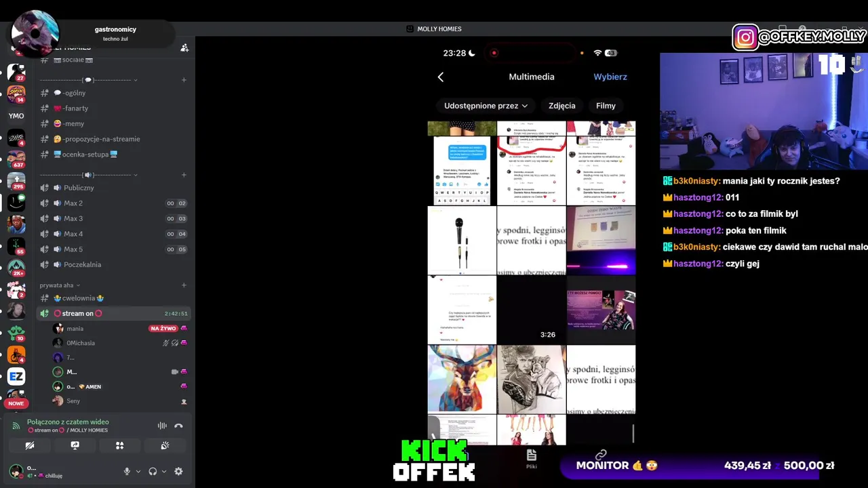Open server icon with 2K+ badge
868x488 pixels.
16,268
